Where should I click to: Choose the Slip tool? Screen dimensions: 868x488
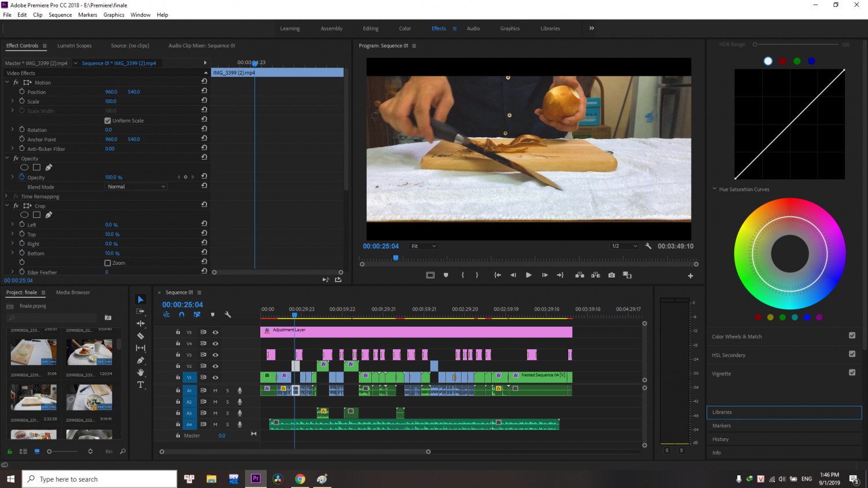(141, 348)
